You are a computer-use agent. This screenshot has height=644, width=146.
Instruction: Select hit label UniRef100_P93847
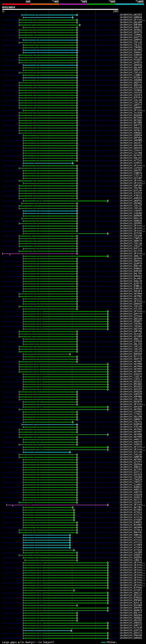tap(131, 60)
